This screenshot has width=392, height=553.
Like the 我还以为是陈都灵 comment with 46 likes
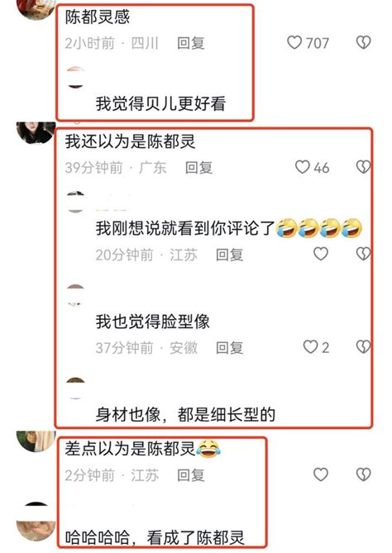pos(303,167)
